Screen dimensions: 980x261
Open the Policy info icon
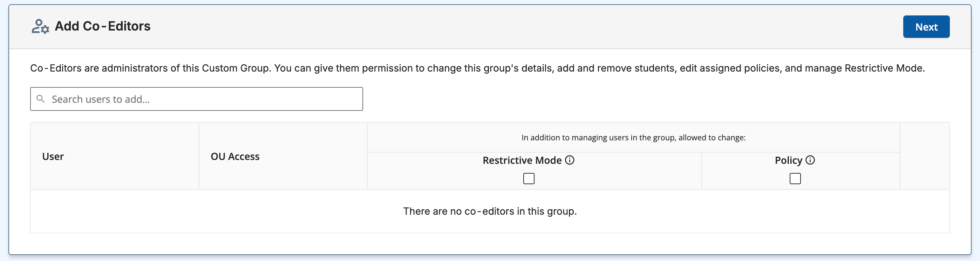810,160
